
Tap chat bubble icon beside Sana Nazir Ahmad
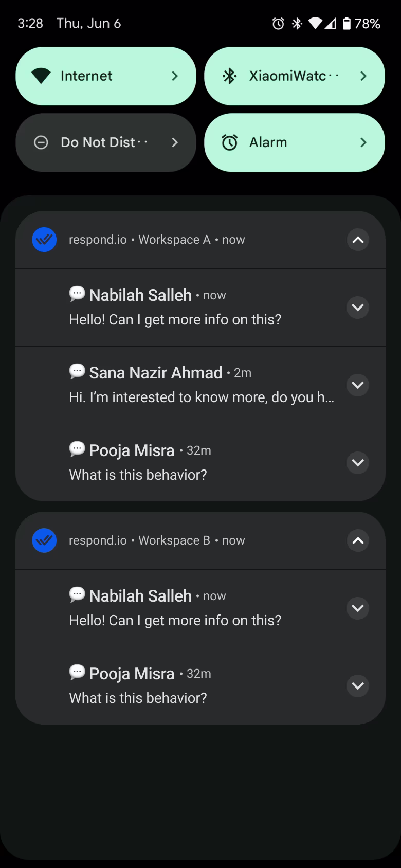coord(77,371)
